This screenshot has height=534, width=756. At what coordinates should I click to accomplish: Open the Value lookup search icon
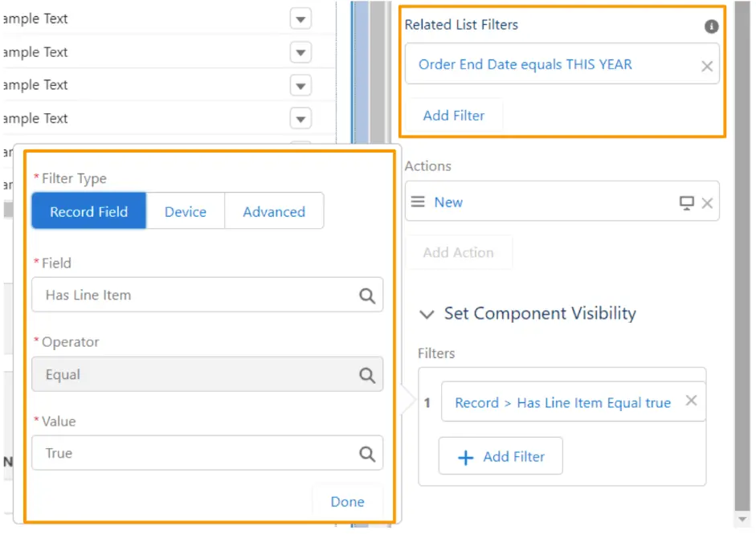367,453
